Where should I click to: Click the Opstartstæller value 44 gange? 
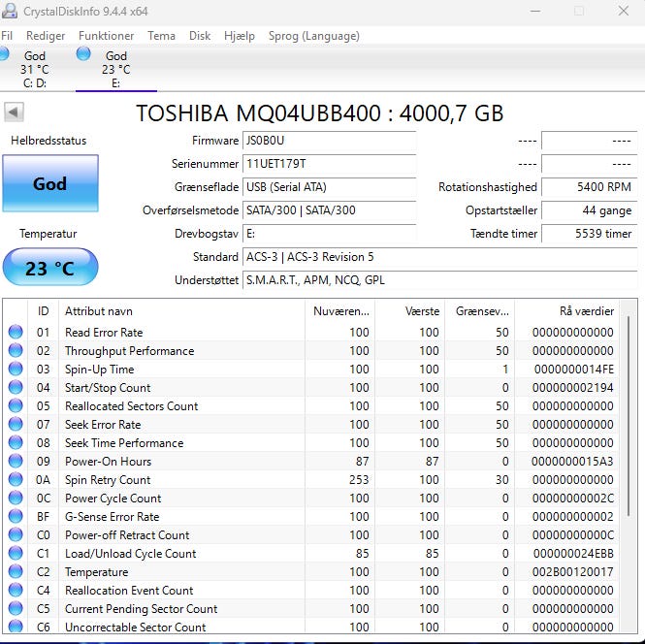[589, 210]
